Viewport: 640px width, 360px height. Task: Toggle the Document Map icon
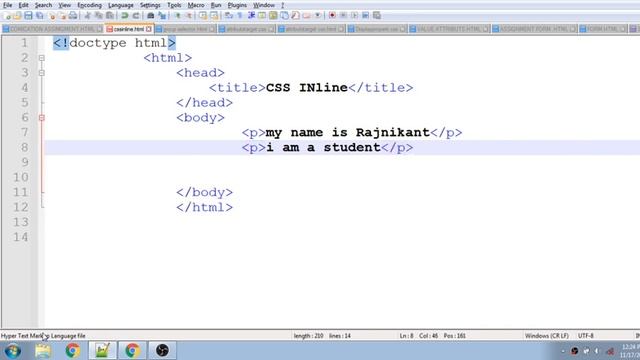pyautogui.click(x=273, y=16)
